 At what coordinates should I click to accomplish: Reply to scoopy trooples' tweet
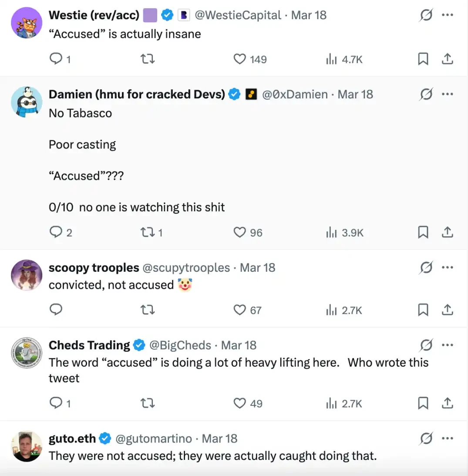[x=56, y=310]
